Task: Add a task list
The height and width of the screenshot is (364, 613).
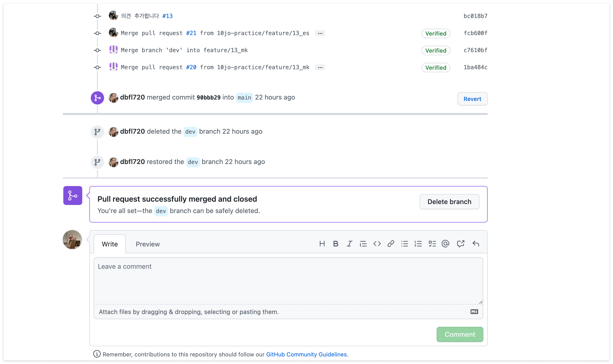Action: 432,244
